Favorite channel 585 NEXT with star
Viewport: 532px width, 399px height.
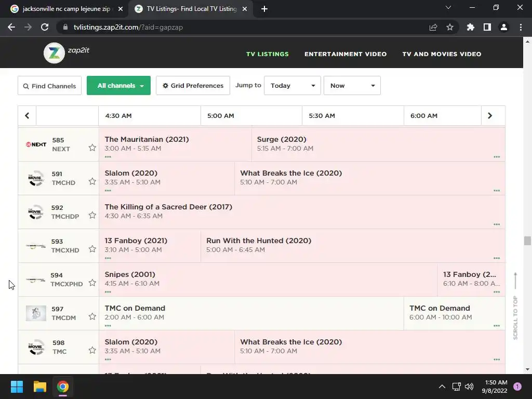tap(92, 148)
